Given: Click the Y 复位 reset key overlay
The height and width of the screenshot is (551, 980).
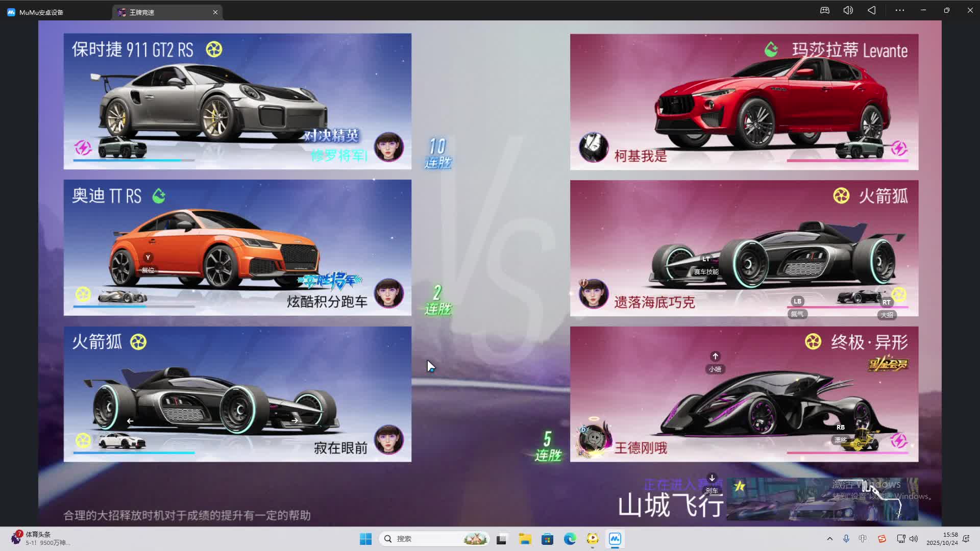Looking at the screenshot, I should tap(148, 258).
